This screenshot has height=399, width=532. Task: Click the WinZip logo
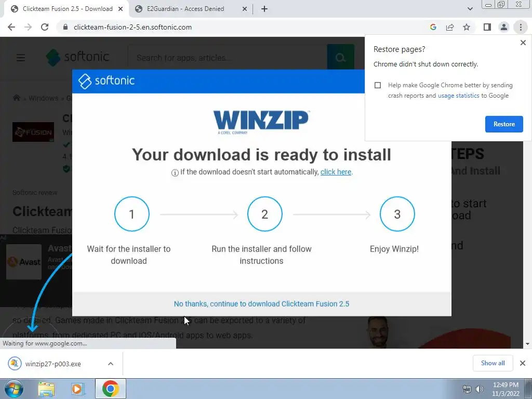coord(261,122)
